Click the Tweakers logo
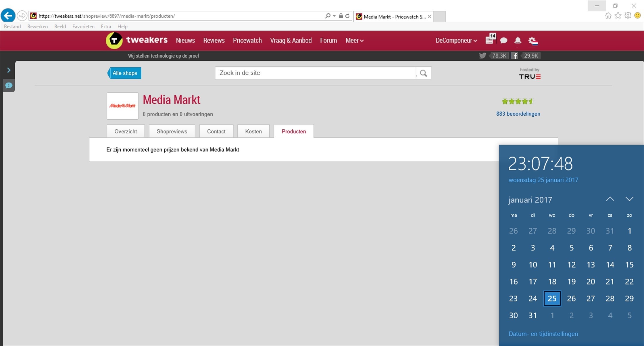This screenshot has height=346, width=644. click(137, 40)
